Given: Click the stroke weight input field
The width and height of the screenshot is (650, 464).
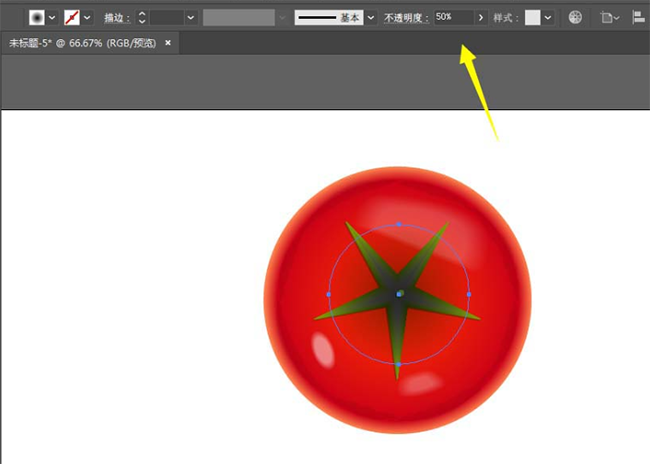Looking at the screenshot, I should pyautogui.click(x=167, y=18).
